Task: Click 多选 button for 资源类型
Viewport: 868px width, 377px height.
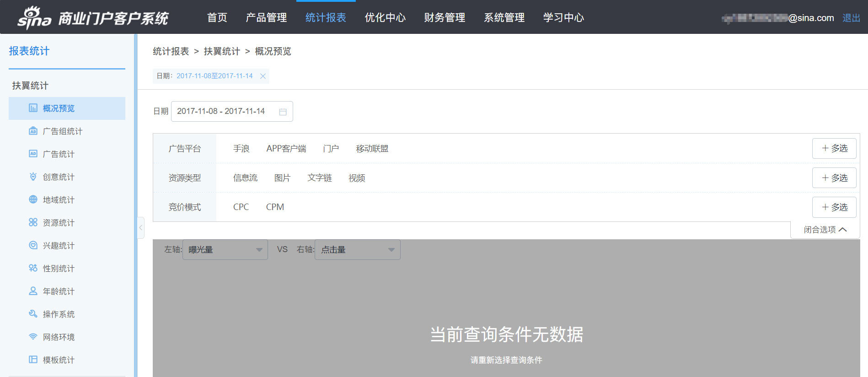Action: click(834, 178)
